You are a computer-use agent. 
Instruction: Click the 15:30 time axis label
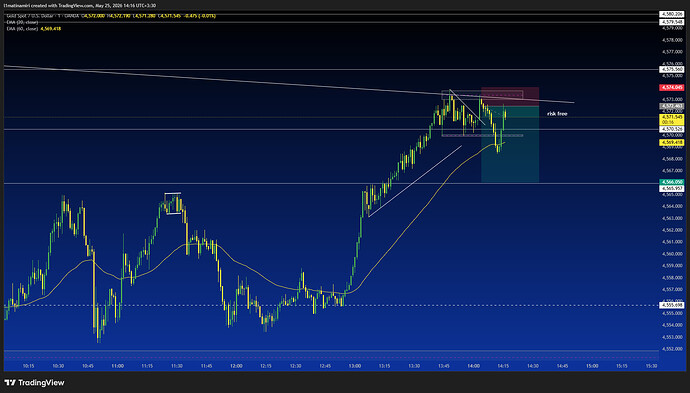[651, 366]
